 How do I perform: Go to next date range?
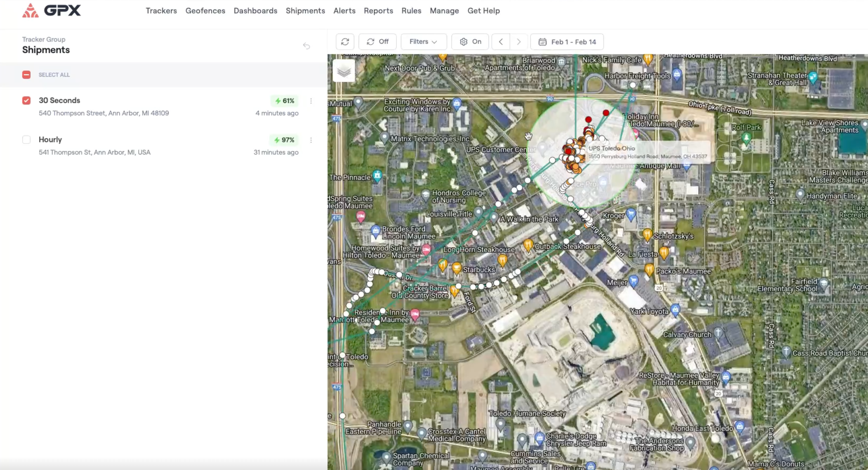519,42
